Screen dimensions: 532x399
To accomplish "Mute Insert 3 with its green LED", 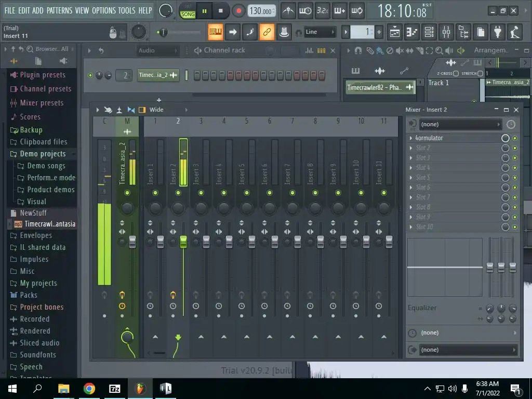I will pyautogui.click(x=201, y=193).
